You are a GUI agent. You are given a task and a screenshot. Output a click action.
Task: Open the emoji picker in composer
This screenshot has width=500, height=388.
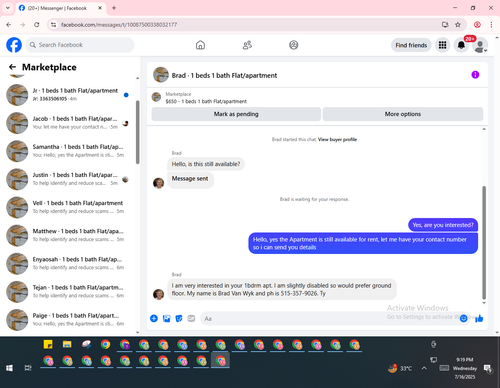point(463,319)
